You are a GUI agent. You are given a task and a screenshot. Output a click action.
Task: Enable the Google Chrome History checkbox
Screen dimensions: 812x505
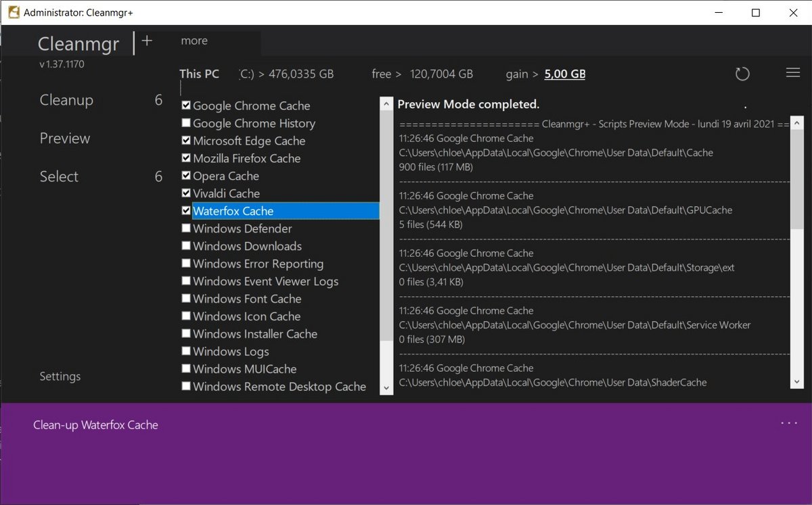pos(186,123)
